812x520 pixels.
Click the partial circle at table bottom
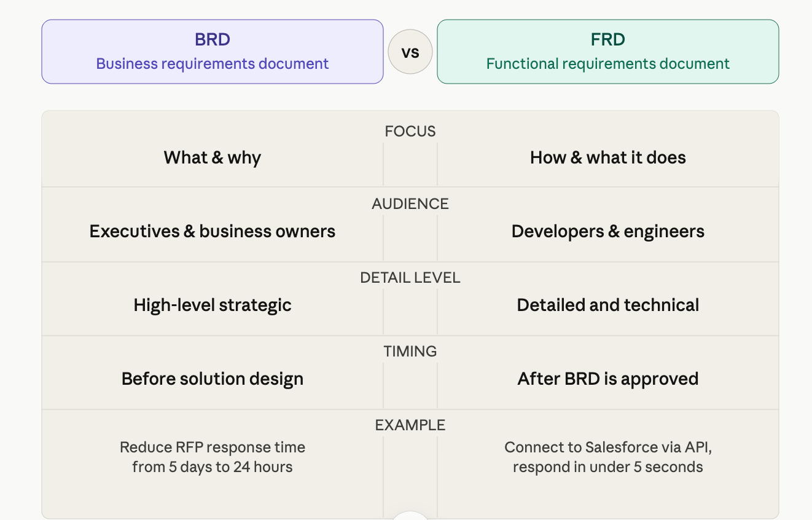[x=410, y=515]
